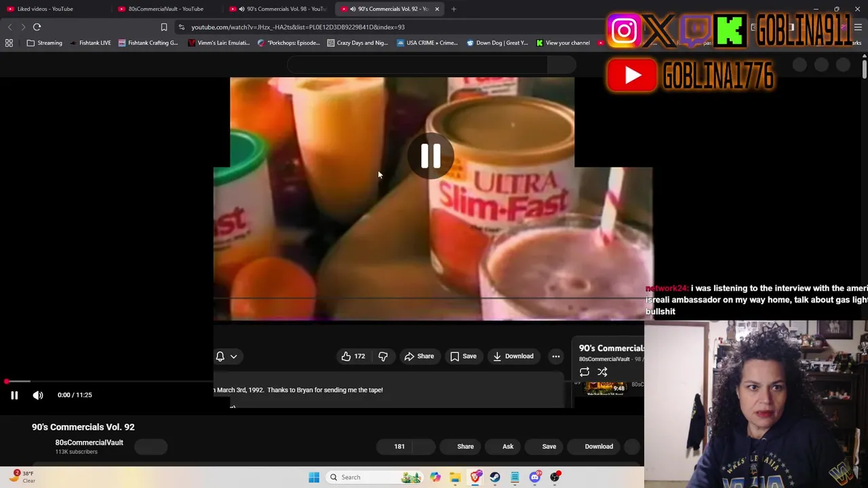Open a new browser tab with plus button
The height and width of the screenshot is (488, 868).
click(454, 9)
